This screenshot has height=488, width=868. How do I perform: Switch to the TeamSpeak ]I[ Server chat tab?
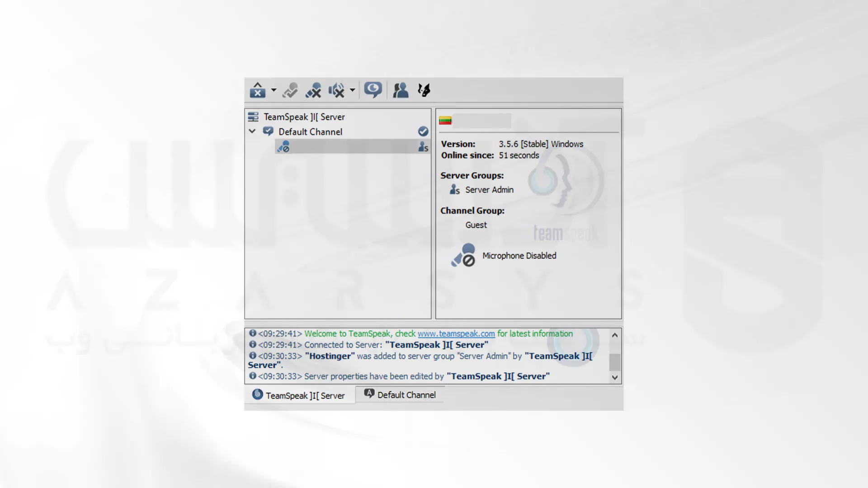click(x=299, y=395)
